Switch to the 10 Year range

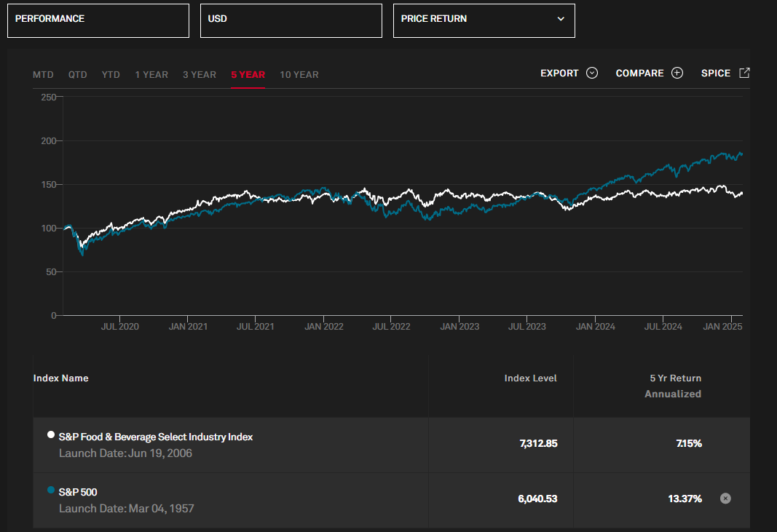(x=299, y=75)
